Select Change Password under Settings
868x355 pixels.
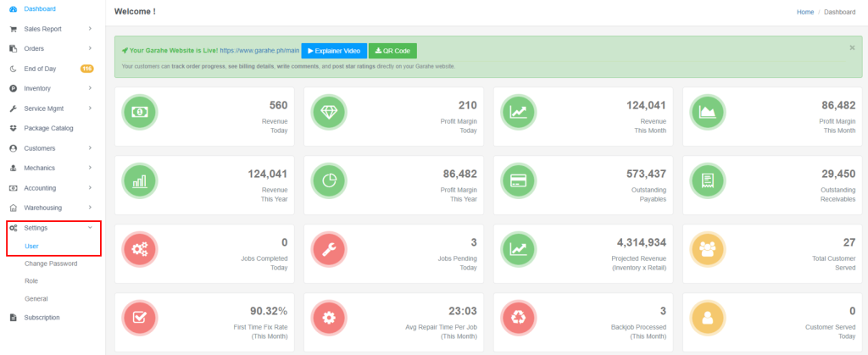(51, 263)
